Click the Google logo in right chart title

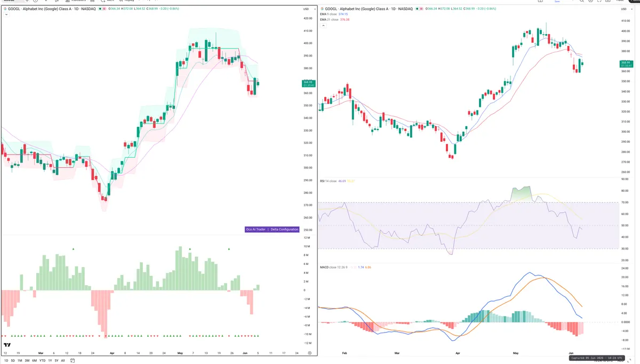tap(322, 9)
